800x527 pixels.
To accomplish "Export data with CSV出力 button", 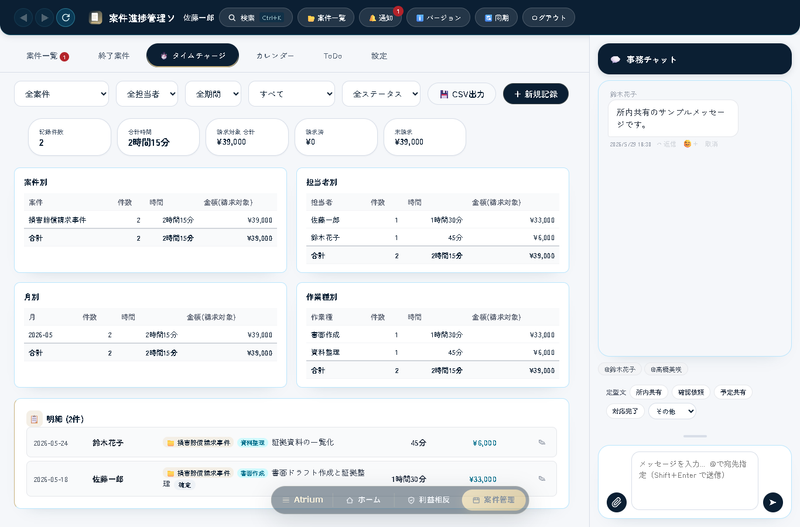I will pos(462,94).
